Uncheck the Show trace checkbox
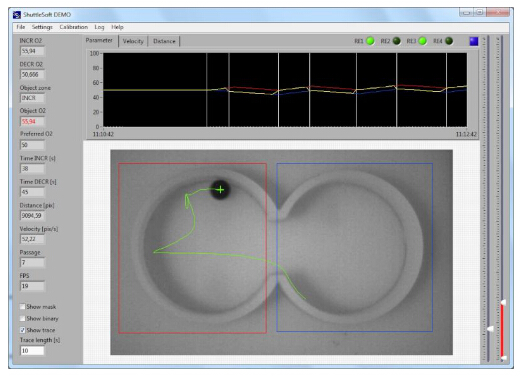The image size is (524, 377). (22, 330)
